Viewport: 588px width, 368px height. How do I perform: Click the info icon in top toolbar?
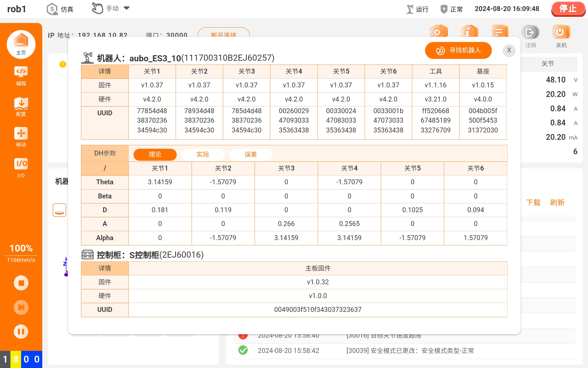[x=469, y=32]
